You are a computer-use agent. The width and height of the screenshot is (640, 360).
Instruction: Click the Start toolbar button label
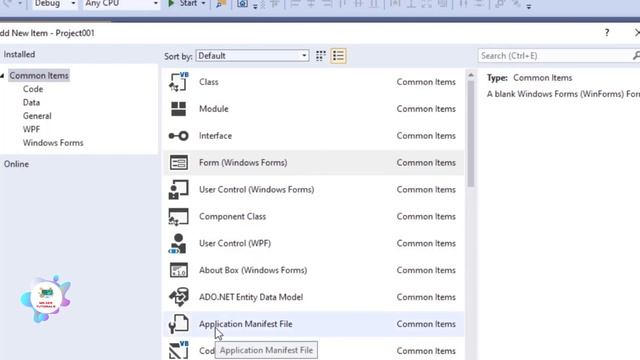[188, 3]
